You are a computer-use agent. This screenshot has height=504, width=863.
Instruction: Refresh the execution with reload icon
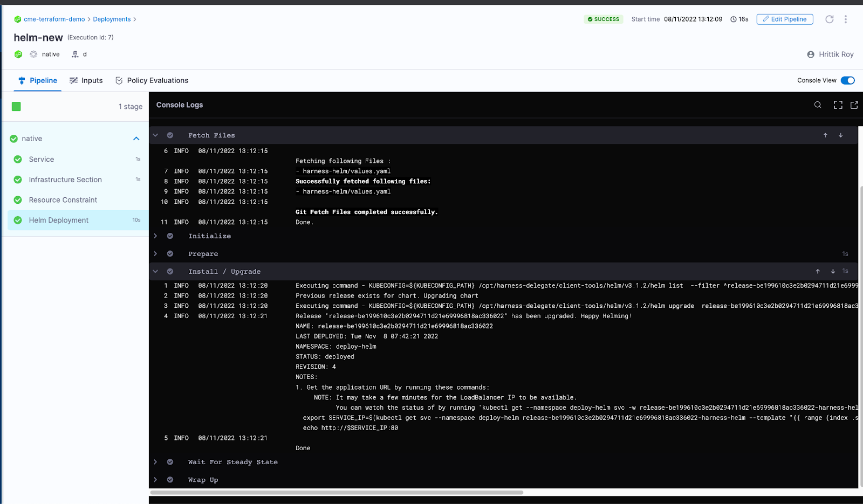pos(830,19)
